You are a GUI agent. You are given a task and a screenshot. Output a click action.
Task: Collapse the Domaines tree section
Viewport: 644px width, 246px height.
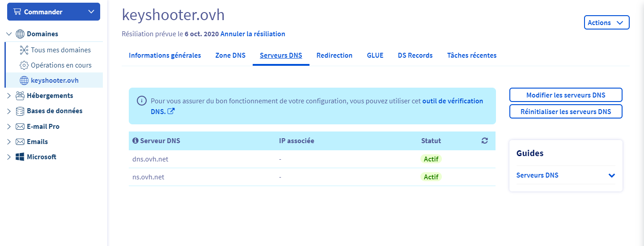click(9, 34)
